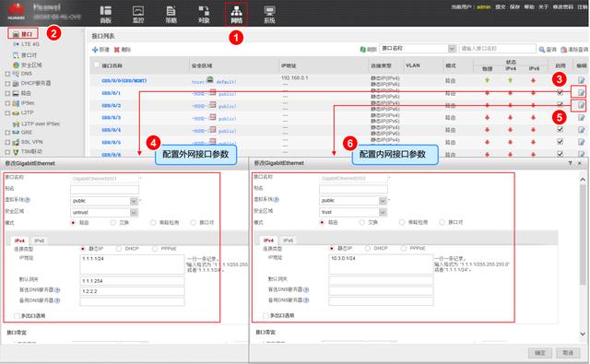Select PPPoE connection type in right dialog
590x364 pixels.
point(404,249)
